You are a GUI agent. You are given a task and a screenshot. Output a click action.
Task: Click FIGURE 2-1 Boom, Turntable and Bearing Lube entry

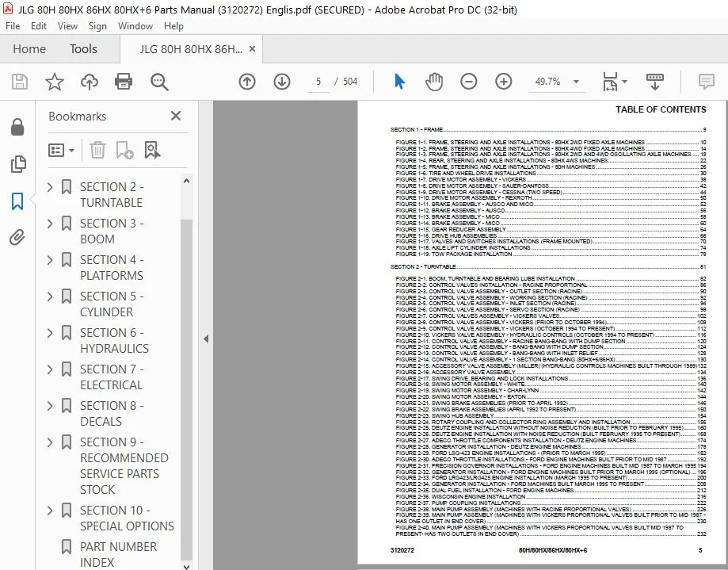551,279
